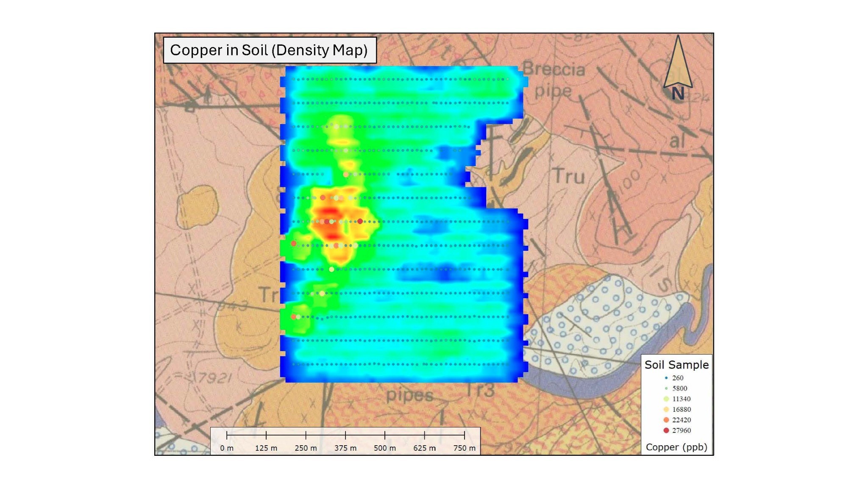Click the 0 m scale bar label
This screenshot has width=868, height=488.
click(x=227, y=448)
